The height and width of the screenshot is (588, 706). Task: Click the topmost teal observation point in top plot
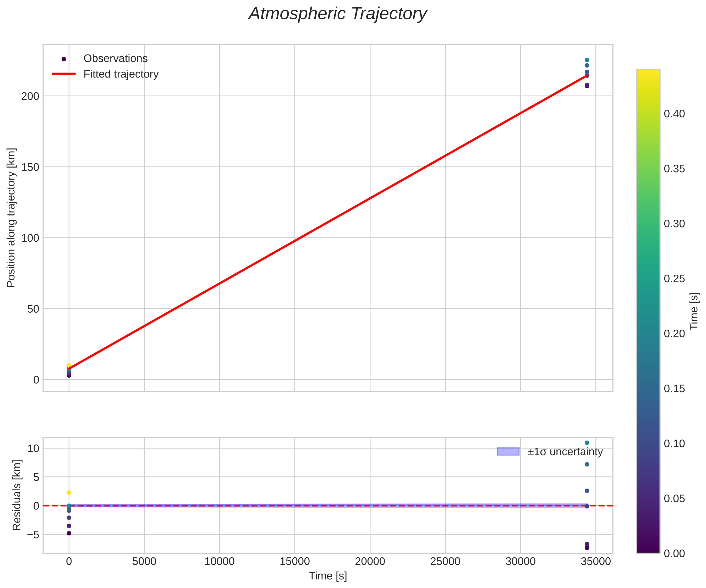(587, 60)
